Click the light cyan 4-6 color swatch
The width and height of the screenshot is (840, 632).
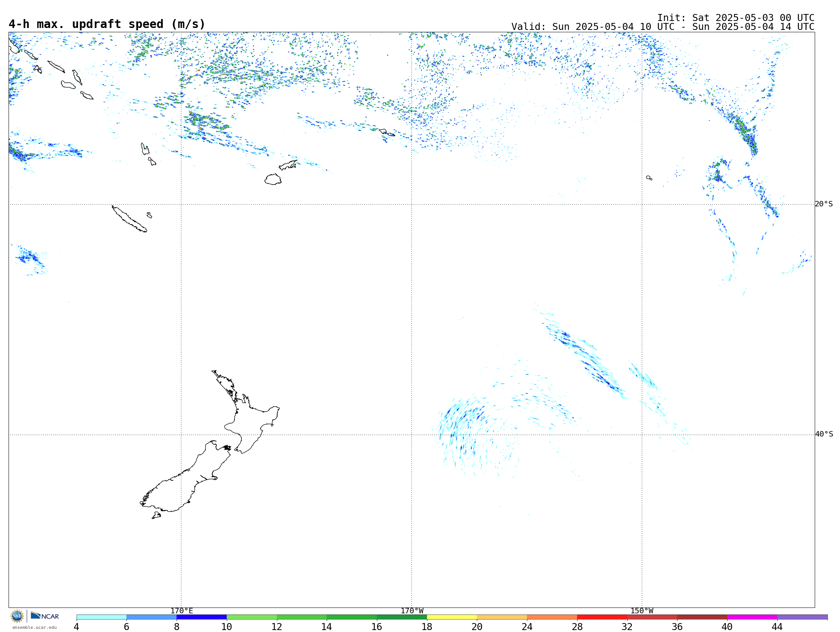pyautogui.click(x=101, y=617)
